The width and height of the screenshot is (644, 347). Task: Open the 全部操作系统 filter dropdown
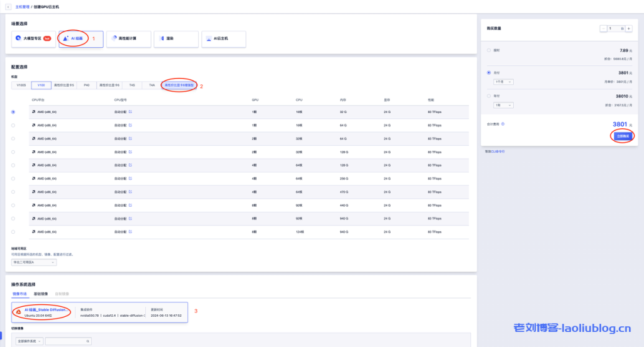tap(27, 341)
